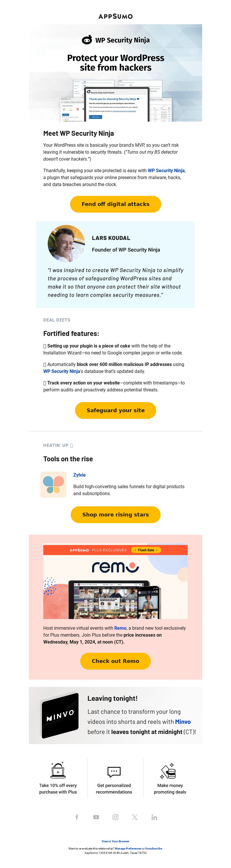231x868 pixels.
Task: Click the shopping bag Plus discount icon
Action: [58, 770]
